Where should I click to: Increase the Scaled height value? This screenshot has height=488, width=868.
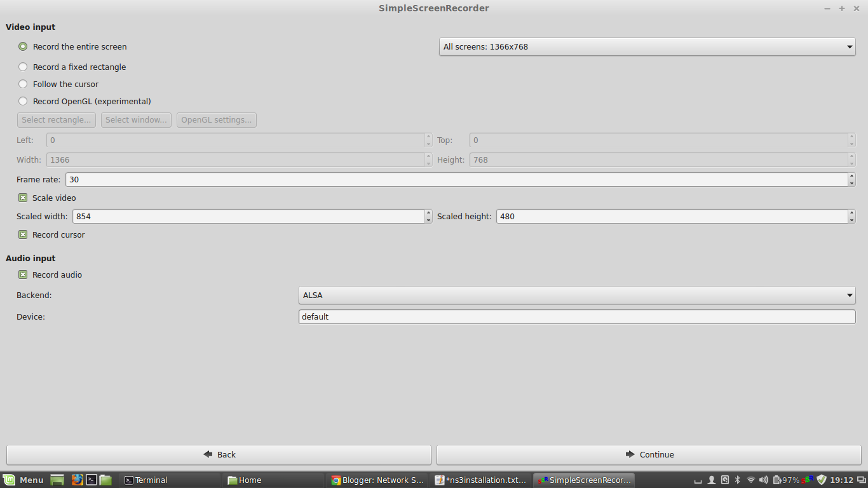coord(851,213)
